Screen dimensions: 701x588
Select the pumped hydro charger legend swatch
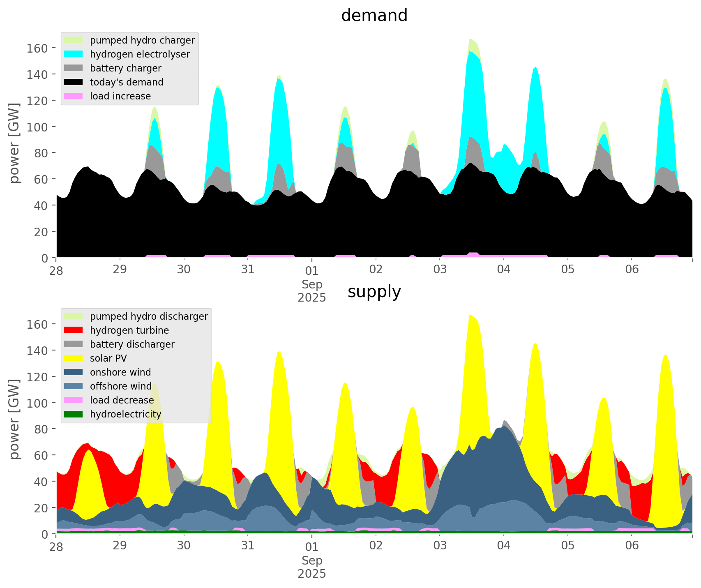[74, 40]
